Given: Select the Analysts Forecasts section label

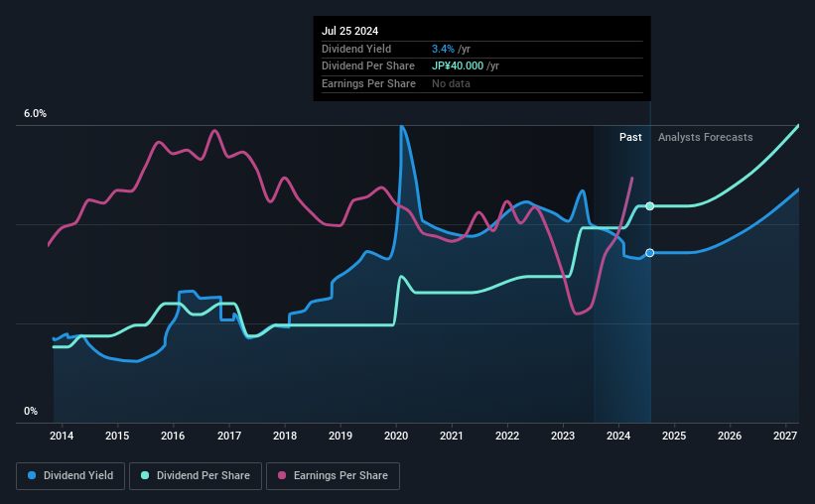Looking at the screenshot, I should [705, 137].
